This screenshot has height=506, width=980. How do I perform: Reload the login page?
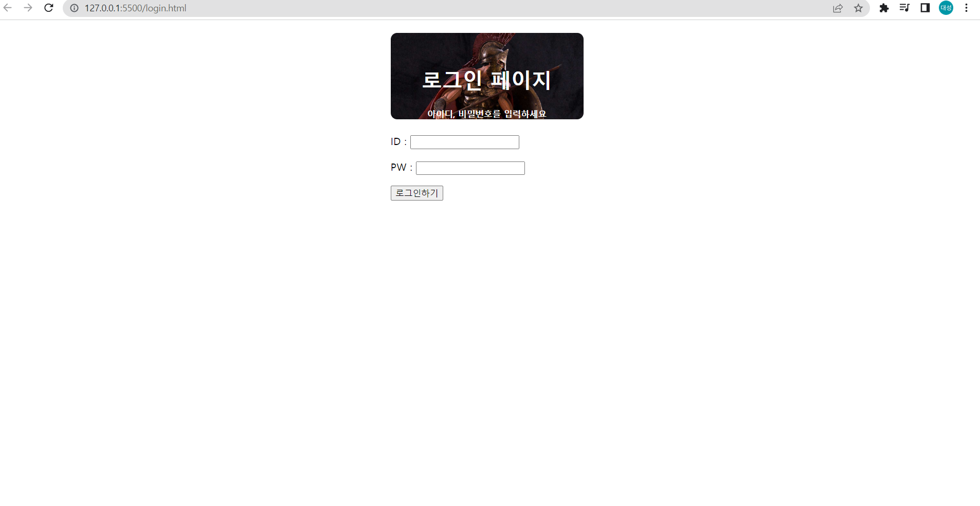pyautogui.click(x=49, y=8)
